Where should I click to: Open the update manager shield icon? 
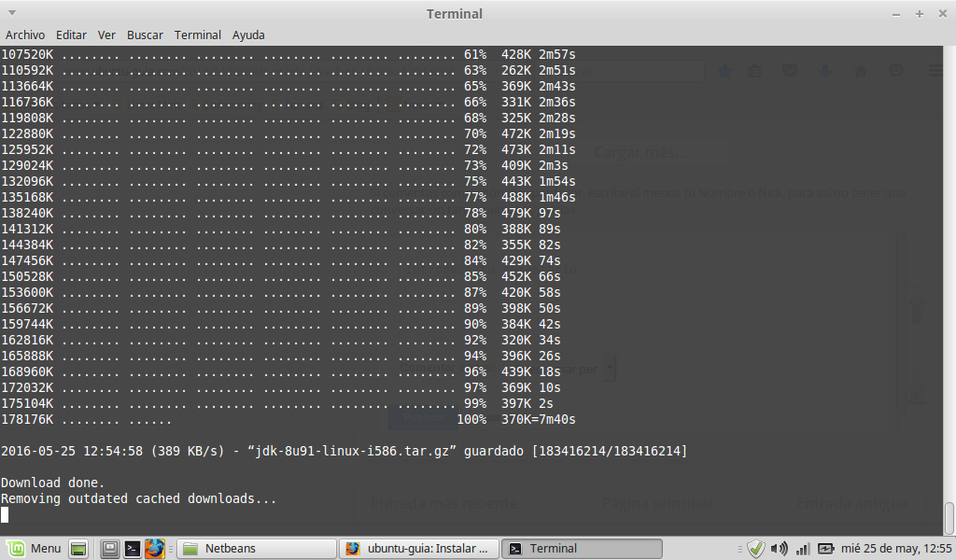pyautogui.click(x=756, y=548)
